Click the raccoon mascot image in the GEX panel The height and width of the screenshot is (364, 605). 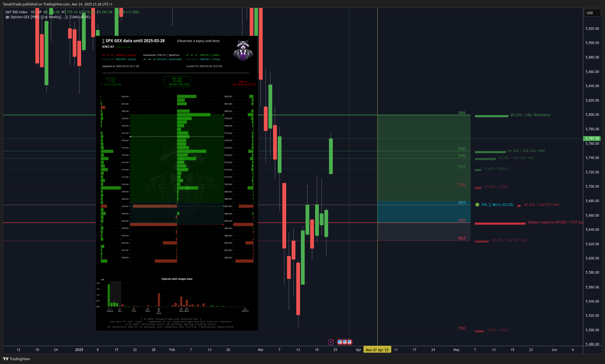coord(243,51)
